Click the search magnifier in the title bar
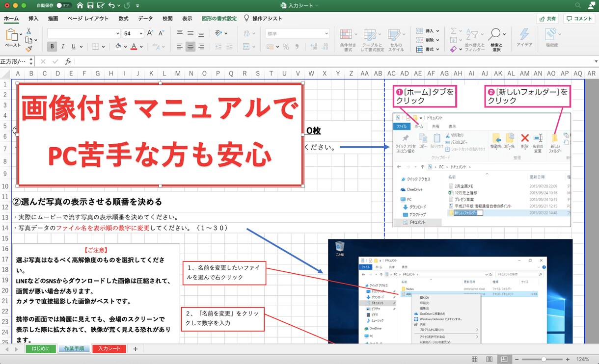 tap(578, 5)
